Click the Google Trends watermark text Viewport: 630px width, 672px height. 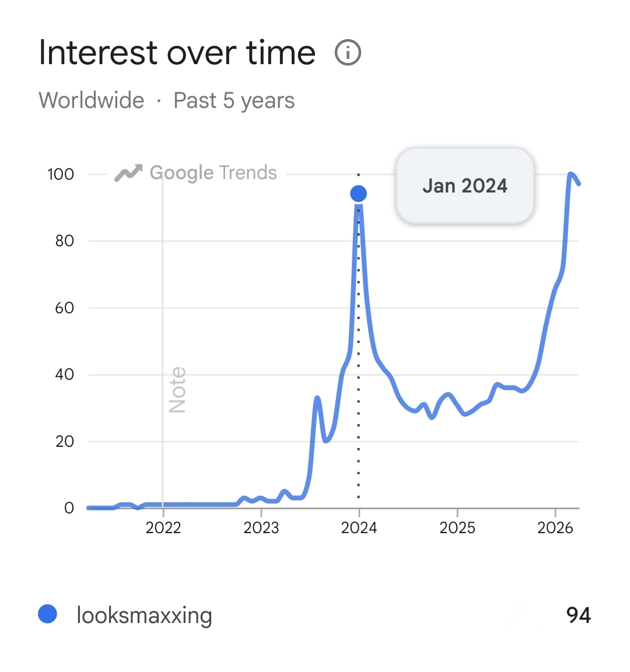(x=213, y=173)
